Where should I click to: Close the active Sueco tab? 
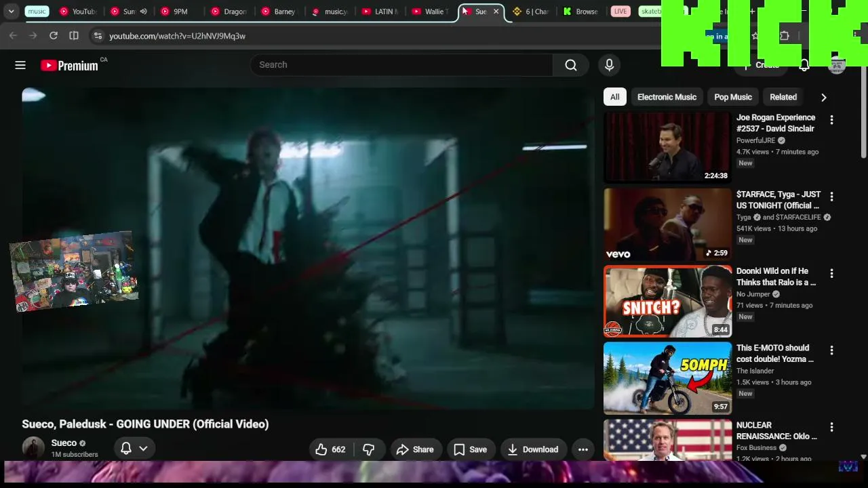(496, 12)
